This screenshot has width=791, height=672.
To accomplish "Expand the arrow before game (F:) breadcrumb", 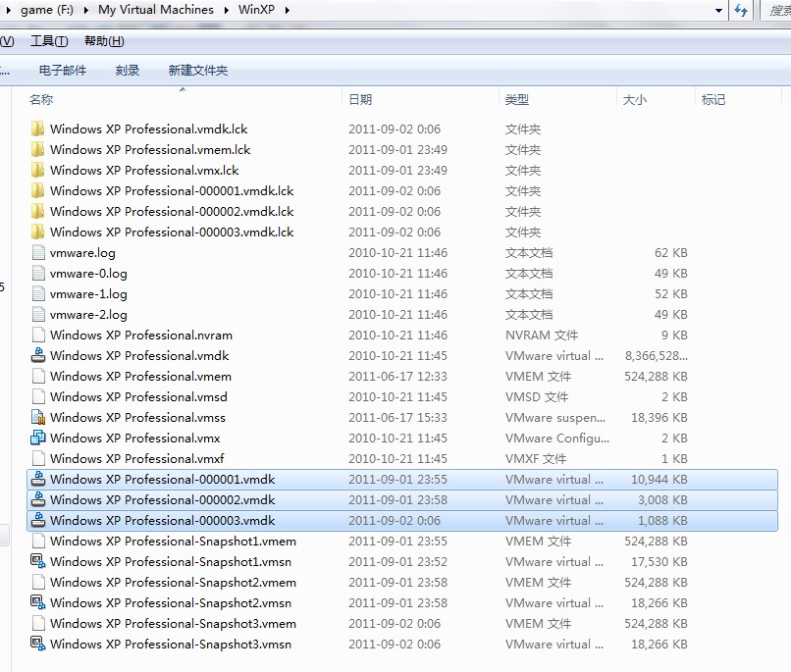I will click(8, 10).
